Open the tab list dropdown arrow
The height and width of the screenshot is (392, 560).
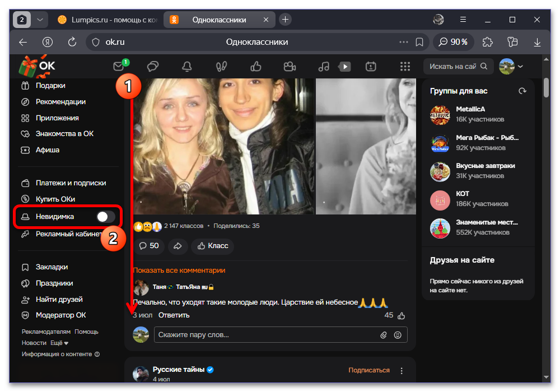40,20
